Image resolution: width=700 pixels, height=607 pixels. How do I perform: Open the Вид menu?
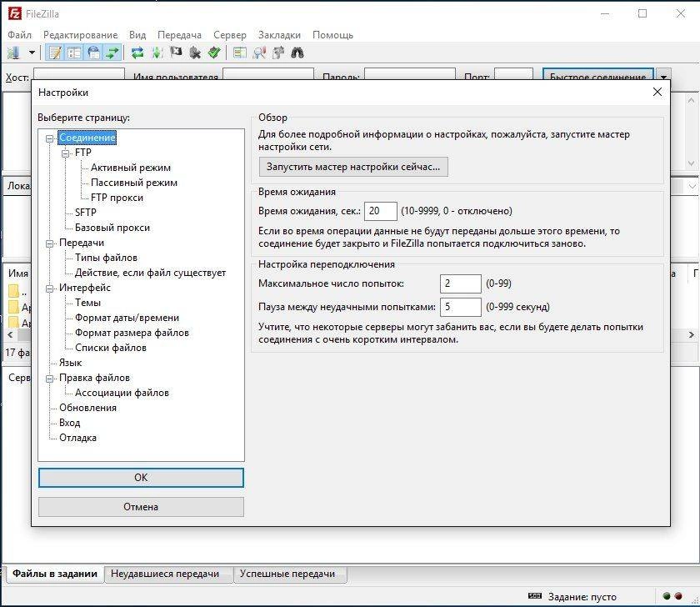pyautogui.click(x=137, y=35)
